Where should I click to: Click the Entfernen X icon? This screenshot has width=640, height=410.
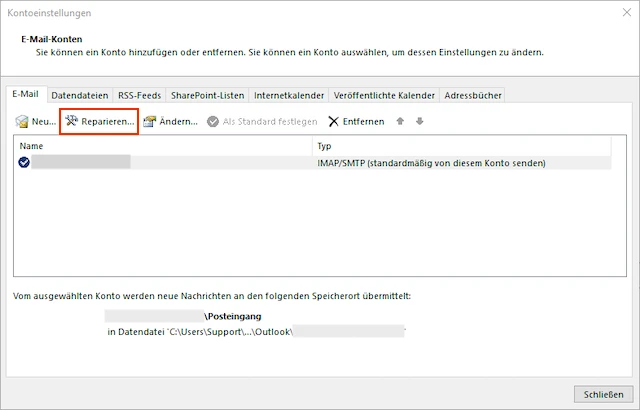[333, 121]
